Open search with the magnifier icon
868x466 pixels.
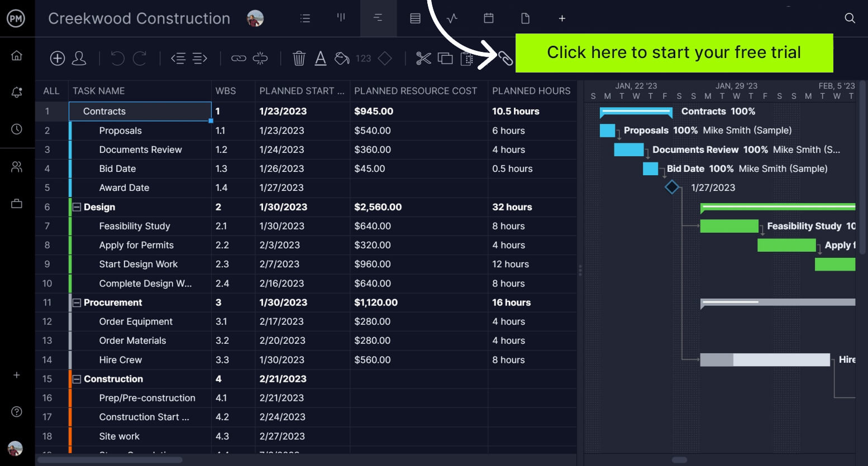[850, 18]
